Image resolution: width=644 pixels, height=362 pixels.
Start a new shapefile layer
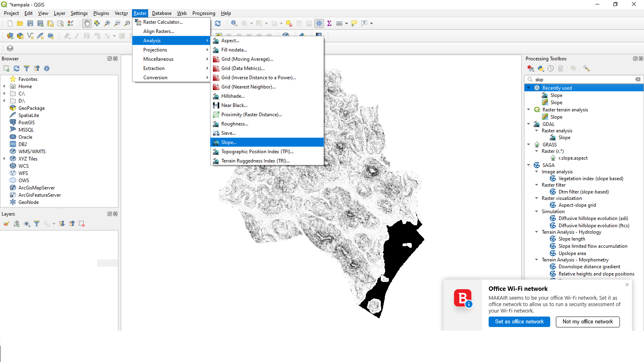click(x=31, y=36)
